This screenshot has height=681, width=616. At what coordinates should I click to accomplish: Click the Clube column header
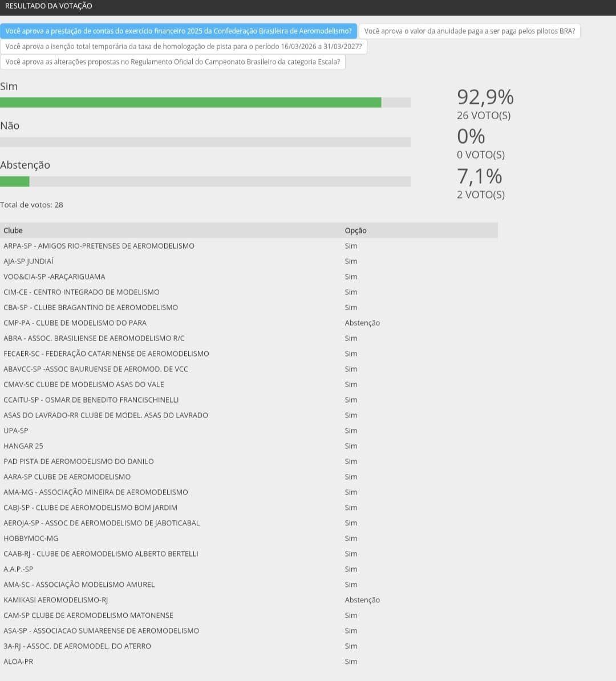(13, 230)
